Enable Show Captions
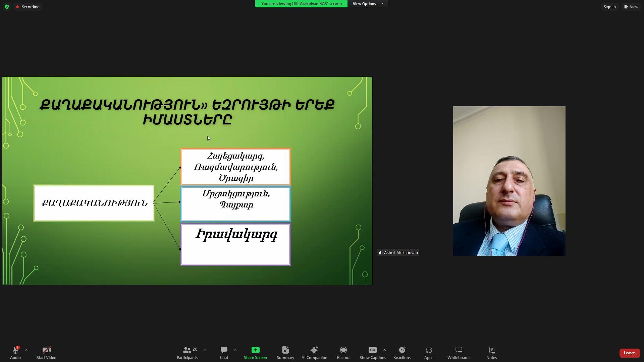644x362 pixels. [x=372, y=352]
